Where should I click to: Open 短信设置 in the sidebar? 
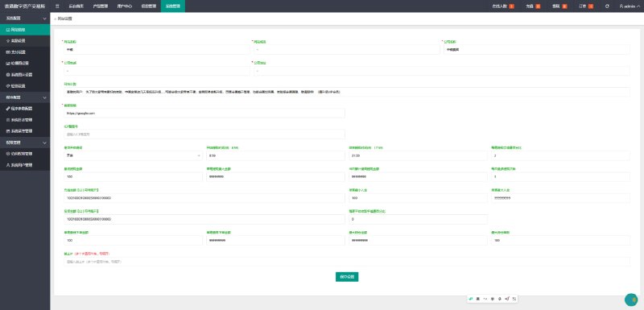25,86
